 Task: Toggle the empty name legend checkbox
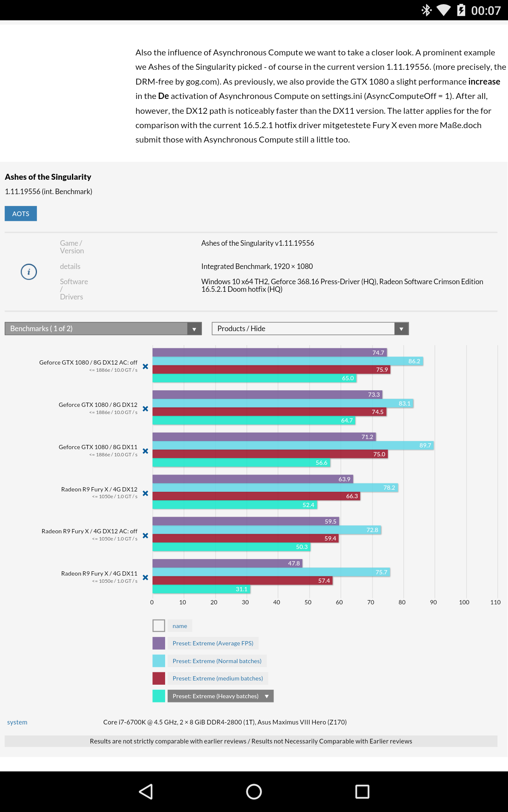(x=159, y=625)
